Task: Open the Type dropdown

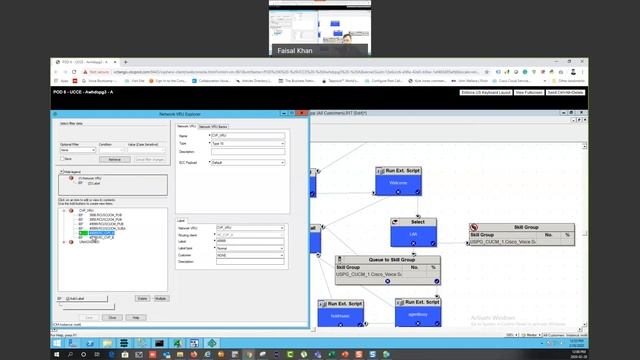Action: pyautogui.click(x=248, y=144)
